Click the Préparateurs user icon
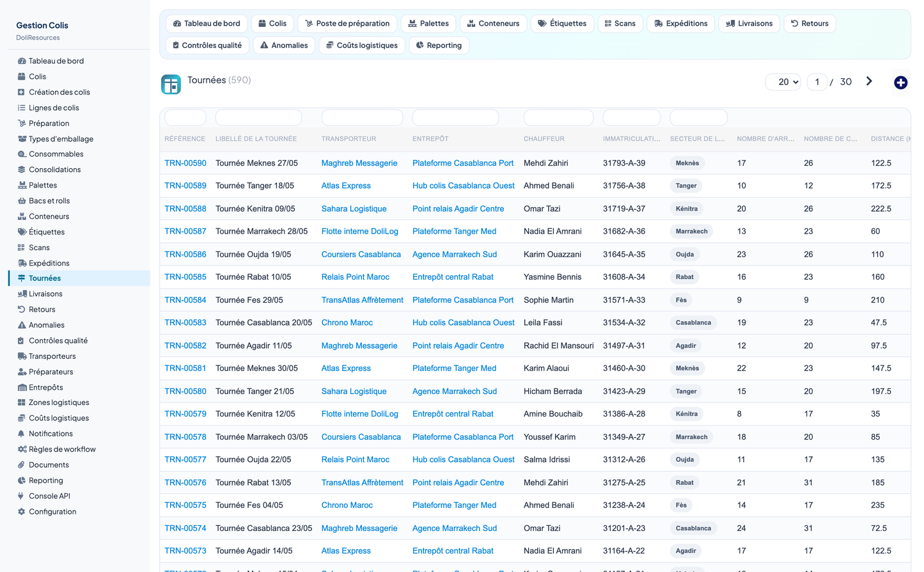 [22, 372]
